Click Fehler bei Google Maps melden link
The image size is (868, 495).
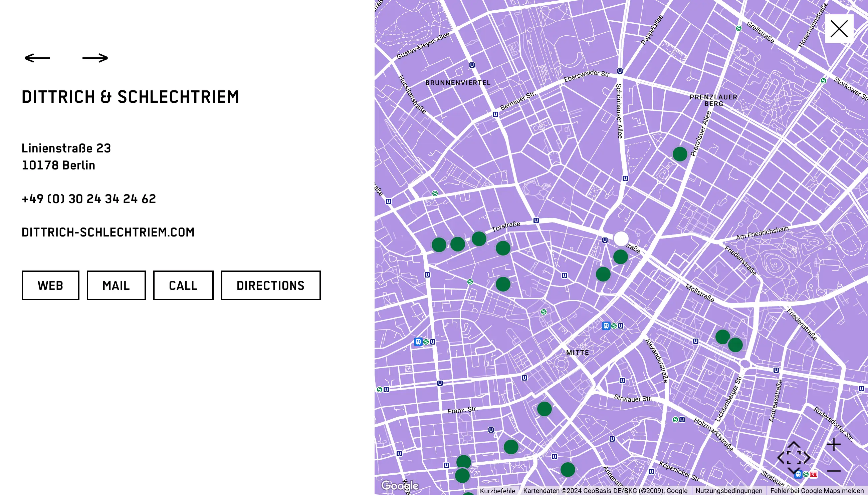coord(817,491)
